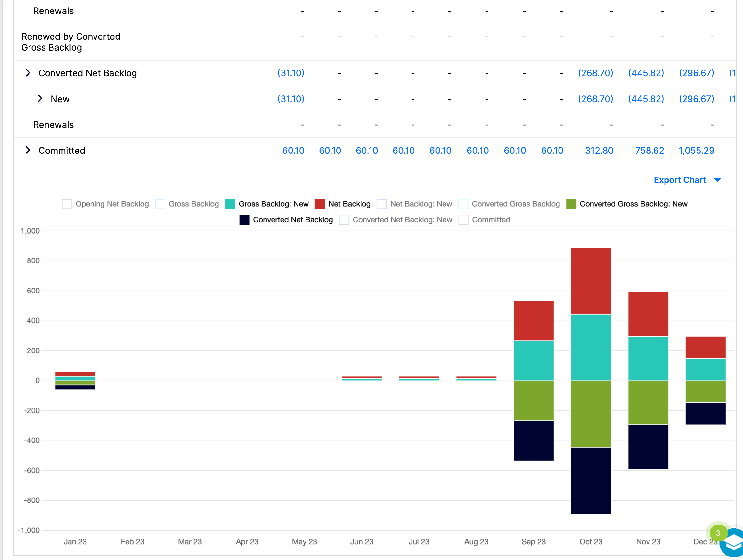743x560 pixels.
Task: Enable Net Backlog: New legend checkbox
Action: coord(381,204)
